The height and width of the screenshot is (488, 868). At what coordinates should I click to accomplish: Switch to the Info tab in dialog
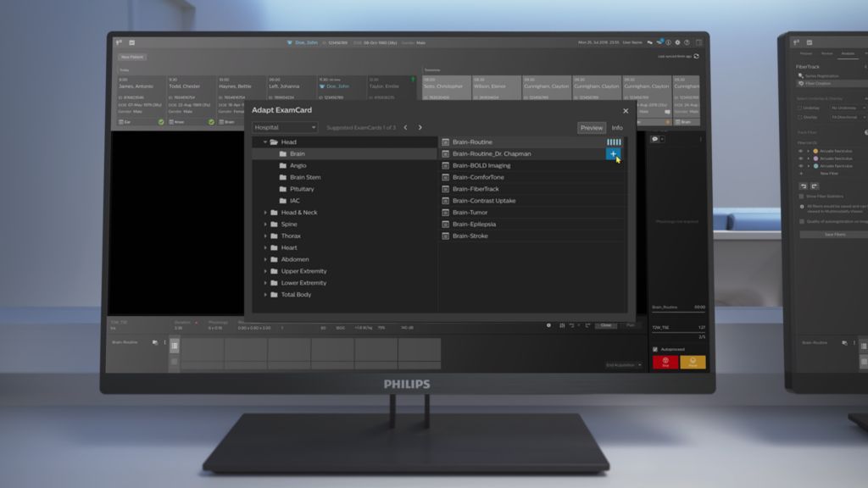point(617,128)
